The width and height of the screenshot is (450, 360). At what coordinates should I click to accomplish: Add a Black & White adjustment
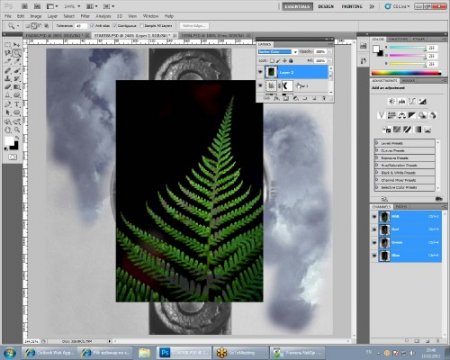click(x=412, y=115)
